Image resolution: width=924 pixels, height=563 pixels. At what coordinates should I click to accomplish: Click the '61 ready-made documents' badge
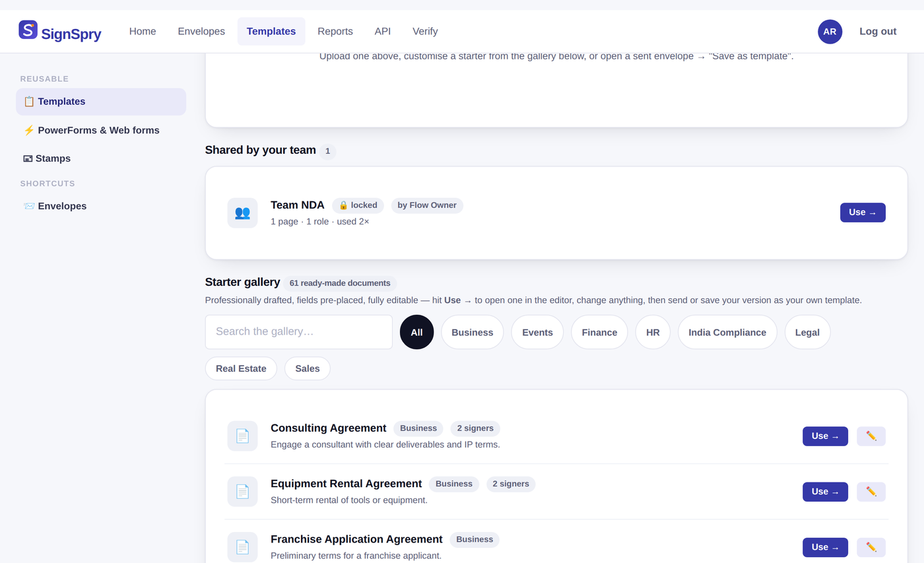coord(340,283)
